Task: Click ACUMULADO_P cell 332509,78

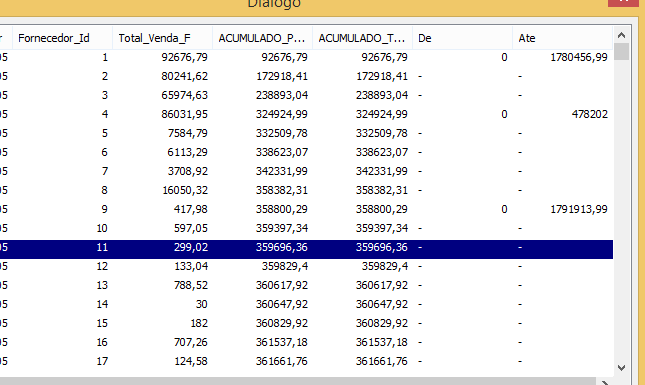Action: (282, 133)
